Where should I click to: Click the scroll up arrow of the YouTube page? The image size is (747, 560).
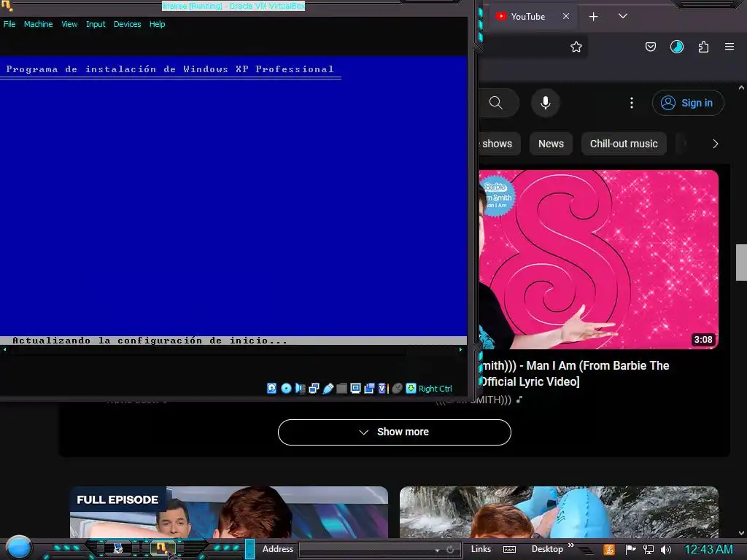coord(741,87)
